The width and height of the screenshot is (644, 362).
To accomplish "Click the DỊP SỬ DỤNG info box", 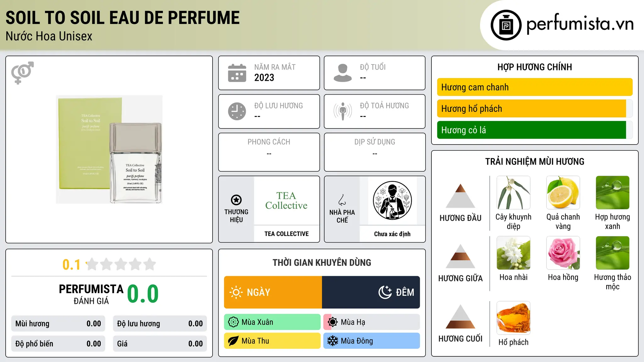I will tap(375, 152).
